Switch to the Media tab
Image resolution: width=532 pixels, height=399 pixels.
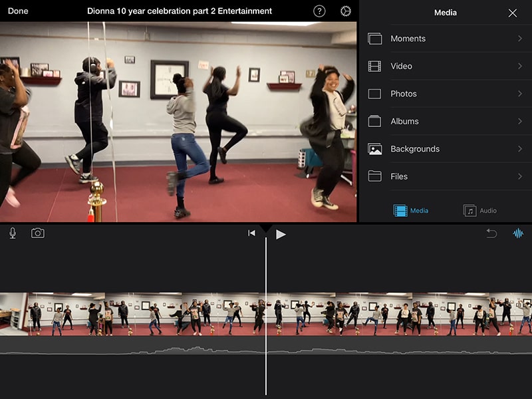411,211
